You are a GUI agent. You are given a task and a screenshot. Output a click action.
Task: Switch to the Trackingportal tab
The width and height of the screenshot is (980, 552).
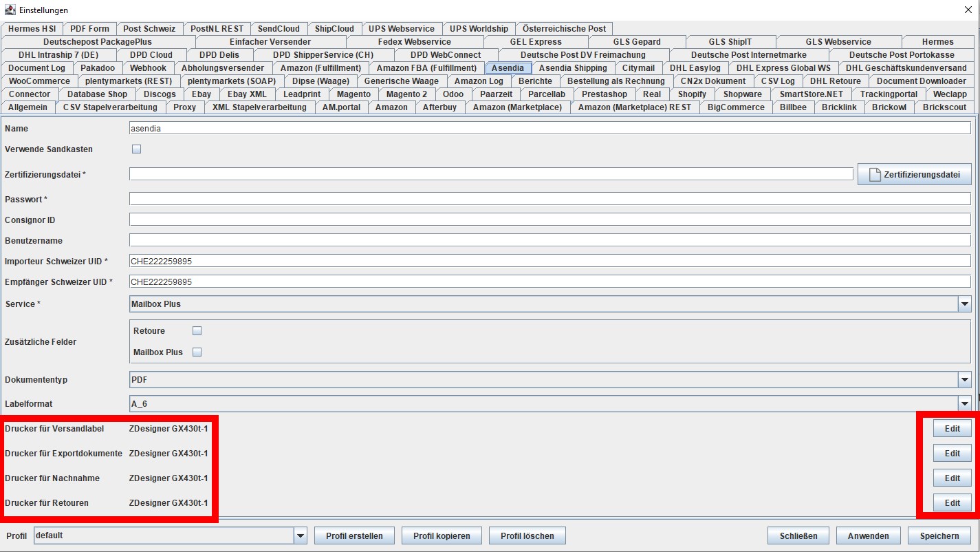pyautogui.click(x=889, y=94)
